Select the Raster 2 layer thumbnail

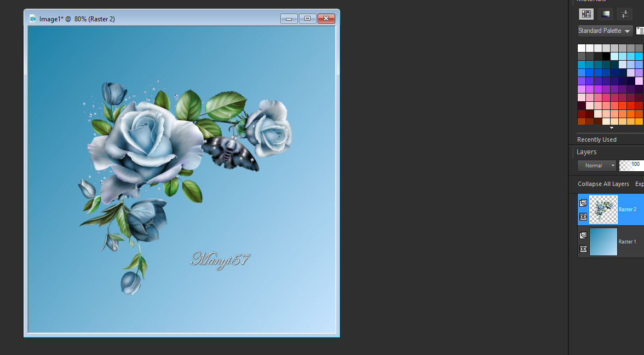603,209
